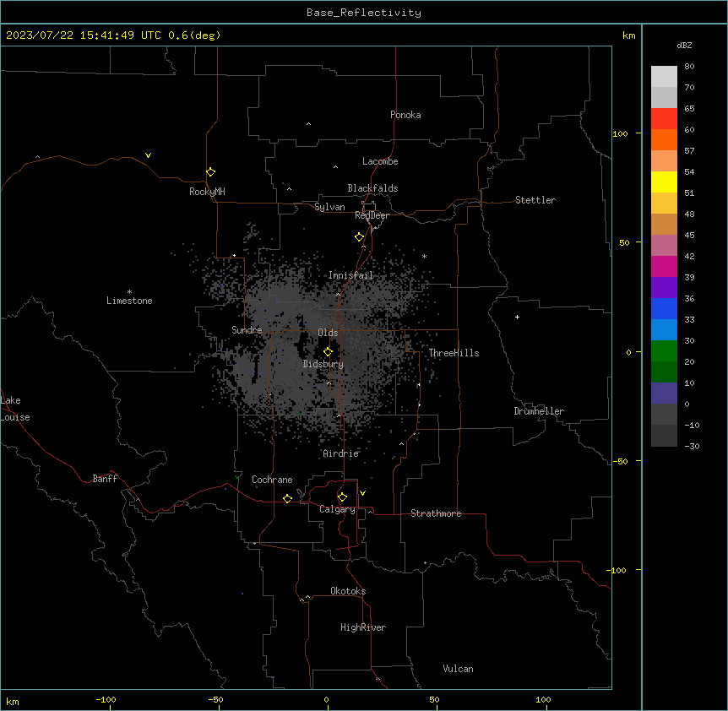Click the white asterisk above Limestone
728x711 pixels.
pyautogui.click(x=129, y=292)
